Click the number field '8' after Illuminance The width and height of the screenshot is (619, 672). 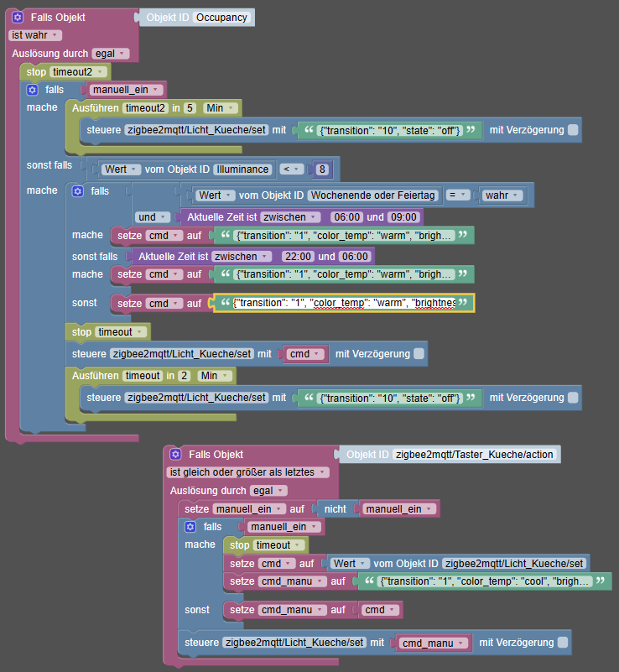click(322, 169)
